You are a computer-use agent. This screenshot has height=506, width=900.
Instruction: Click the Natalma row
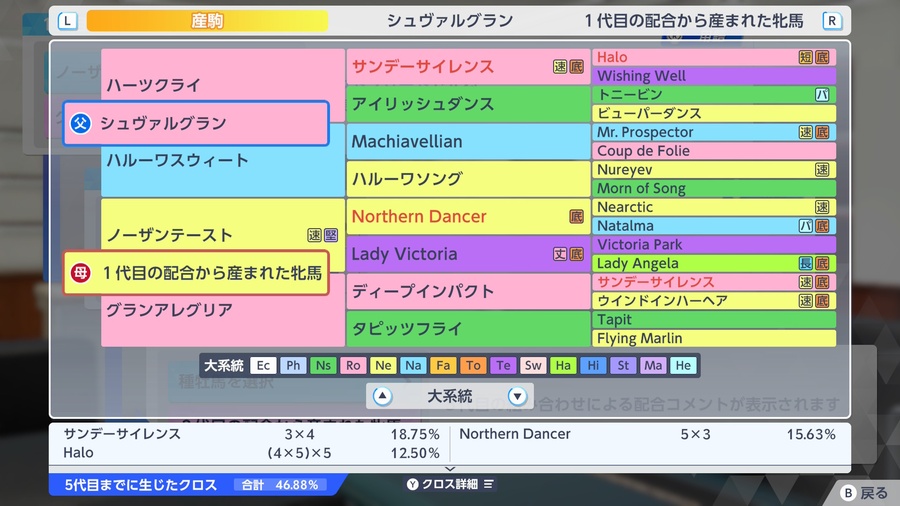pyautogui.click(x=714, y=225)
